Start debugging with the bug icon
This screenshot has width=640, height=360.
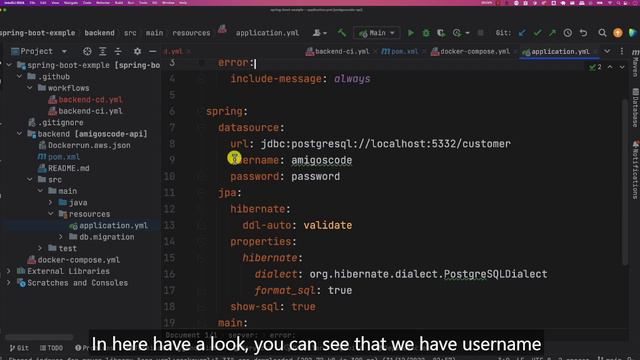(426, 33)
